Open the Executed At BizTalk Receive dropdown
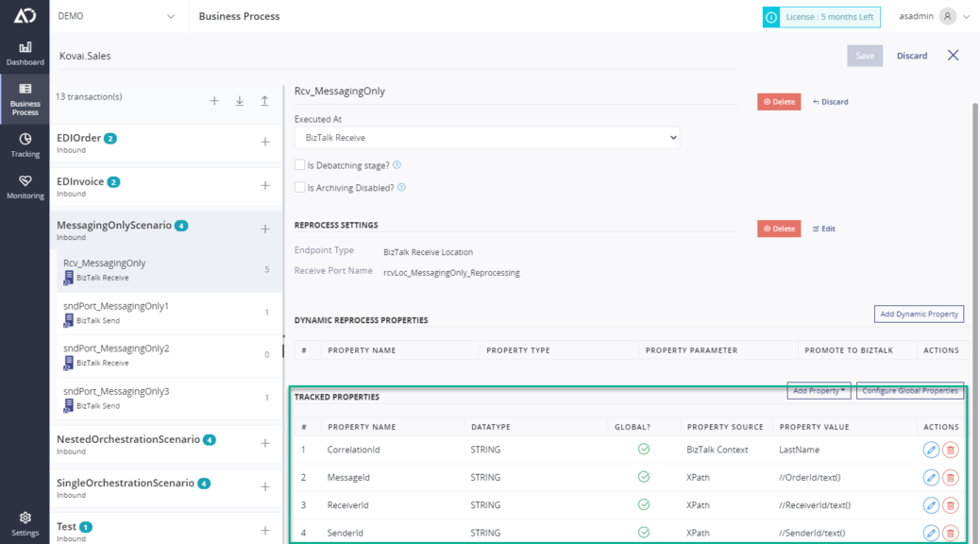 click(484, 137)
